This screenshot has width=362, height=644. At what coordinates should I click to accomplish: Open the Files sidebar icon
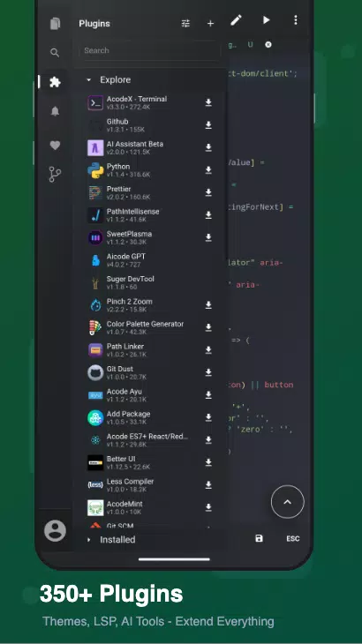pyautogui.click(x=55, y=24)
